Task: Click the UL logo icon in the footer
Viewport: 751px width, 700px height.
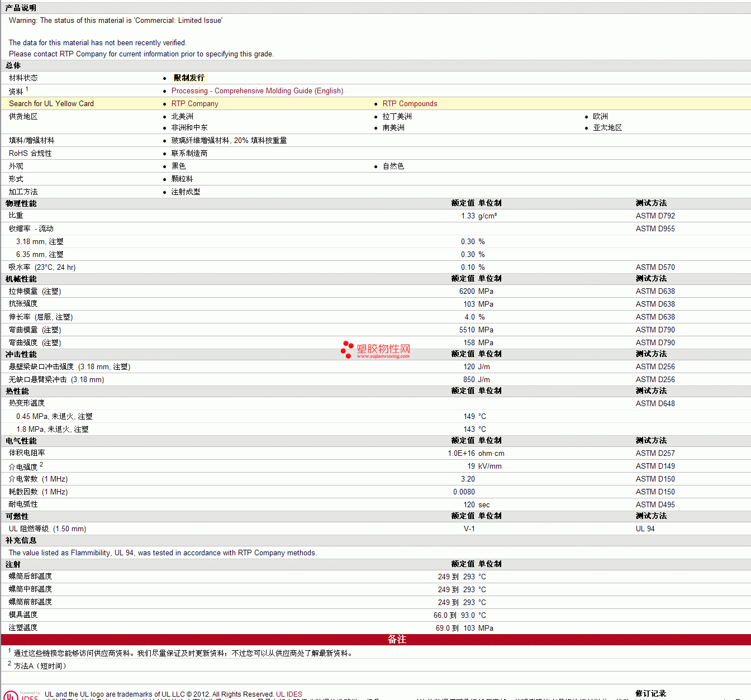Action: [11, 696]
